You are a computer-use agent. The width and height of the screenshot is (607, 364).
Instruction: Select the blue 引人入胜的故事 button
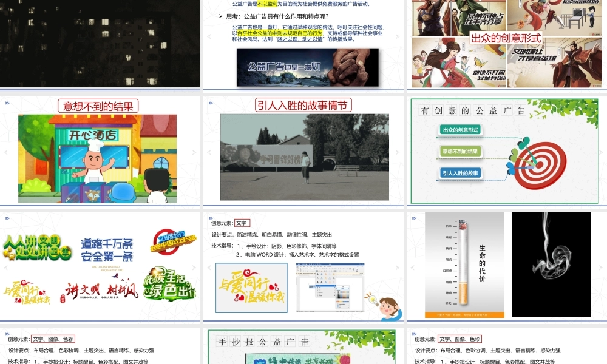pos(461,173)
